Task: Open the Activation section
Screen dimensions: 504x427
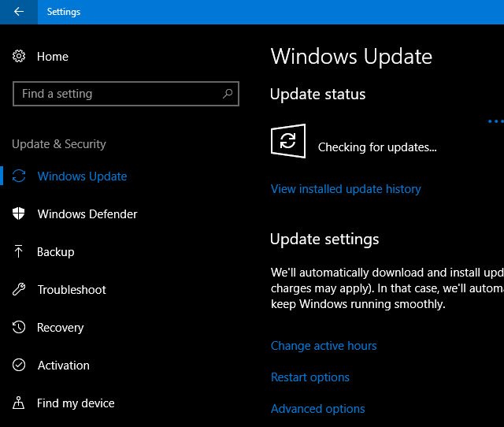Action: [64, 366]
